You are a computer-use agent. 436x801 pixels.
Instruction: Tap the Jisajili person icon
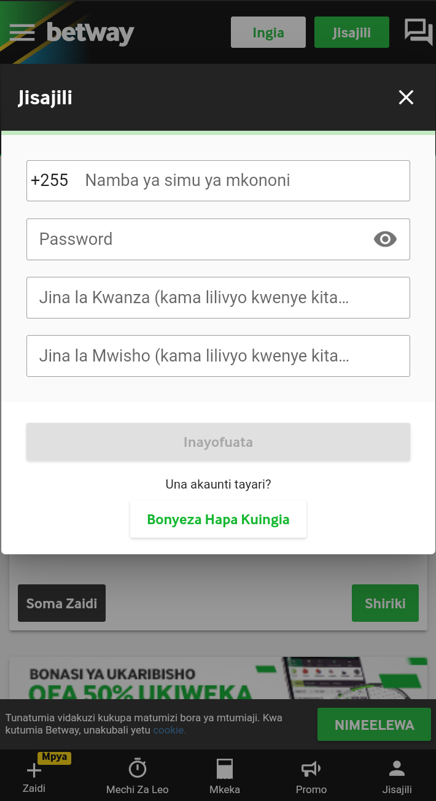pyautogui.click(x=397, y=769)
